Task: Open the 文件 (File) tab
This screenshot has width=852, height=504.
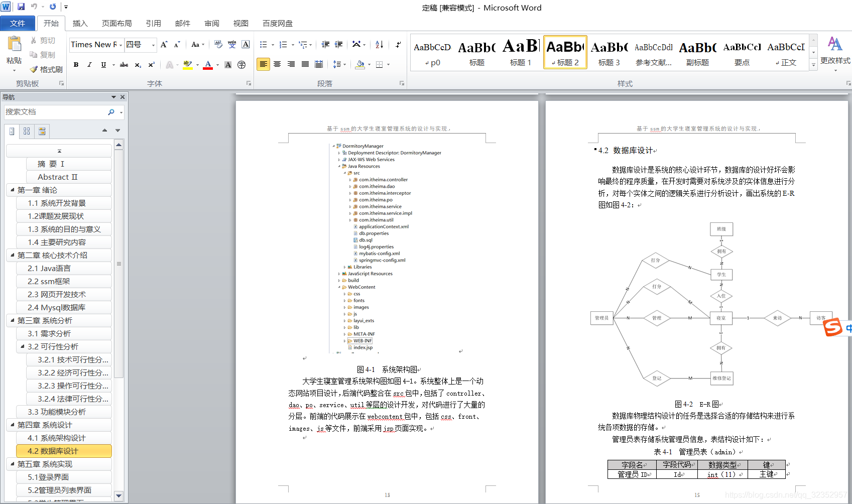Action: (x=18, y=23)
